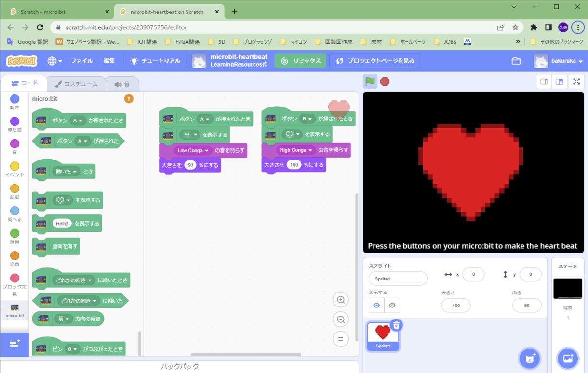Stop the project with red stop icon

(385, 81)
